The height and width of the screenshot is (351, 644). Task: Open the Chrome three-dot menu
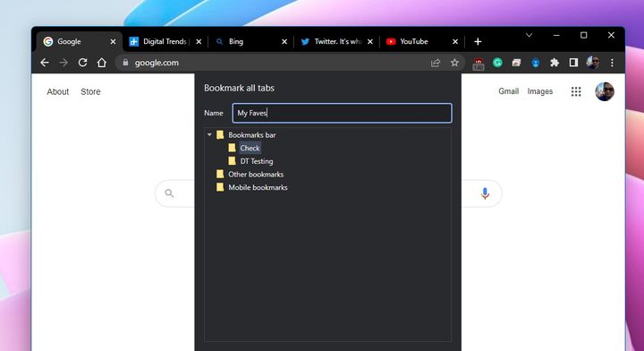click(x=612, y=63)
